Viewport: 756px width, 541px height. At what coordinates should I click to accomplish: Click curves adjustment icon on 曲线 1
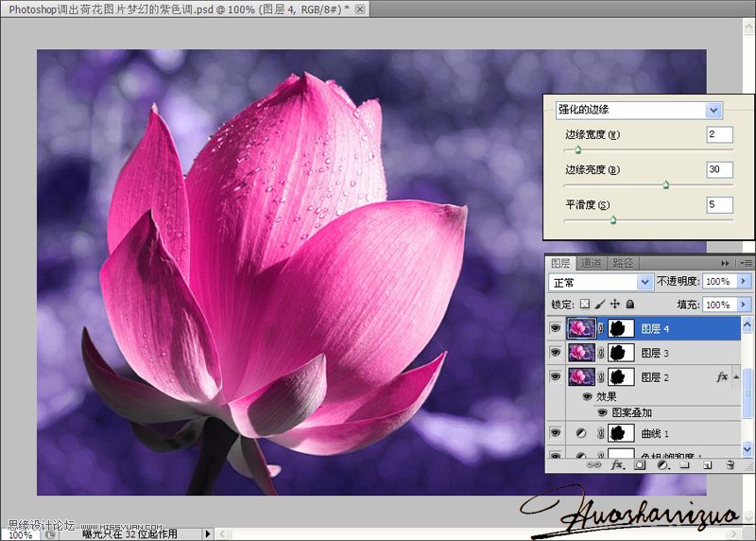coord(581,433)
